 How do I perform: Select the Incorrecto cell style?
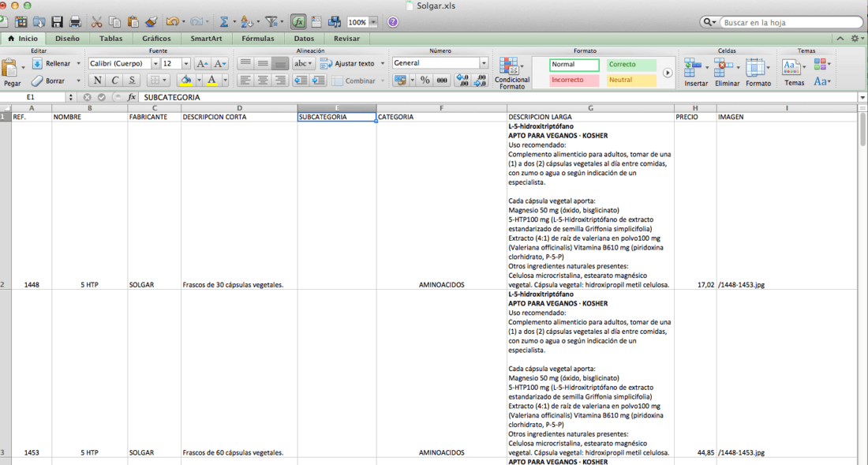(x=574, y=81)
